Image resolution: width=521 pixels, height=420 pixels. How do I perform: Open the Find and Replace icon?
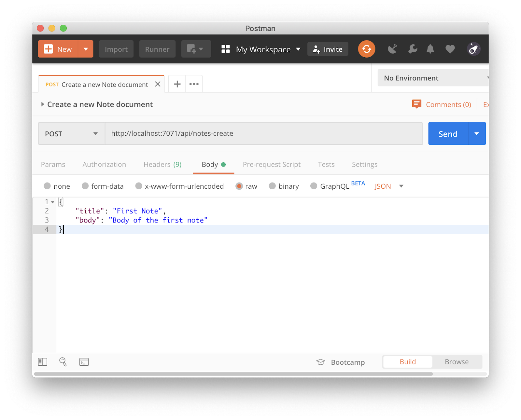point(63,362)
